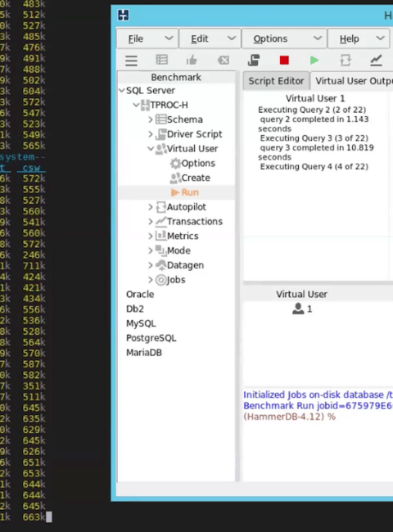Screen dimensions: 393x532
Task: Click the HammerDB-4.12 console prompt
Action: (x=290, y=417)
